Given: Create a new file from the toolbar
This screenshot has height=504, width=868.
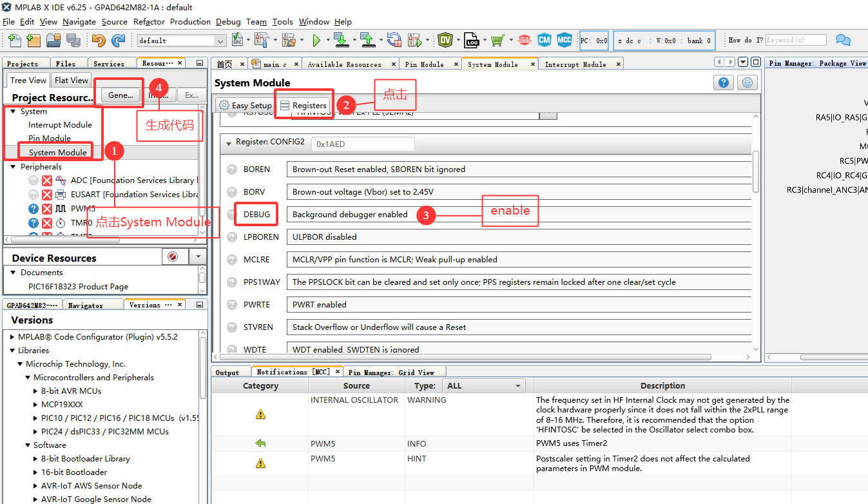Looking at the screenshot, I should point(14,40).
